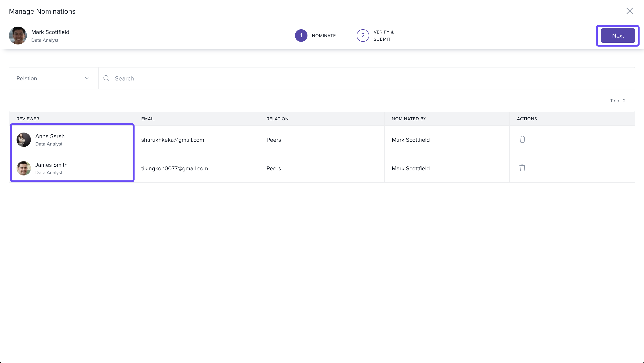Click James Smith's profile photo
Viewport: 644px width, 363px height.
tap(23, 168)
